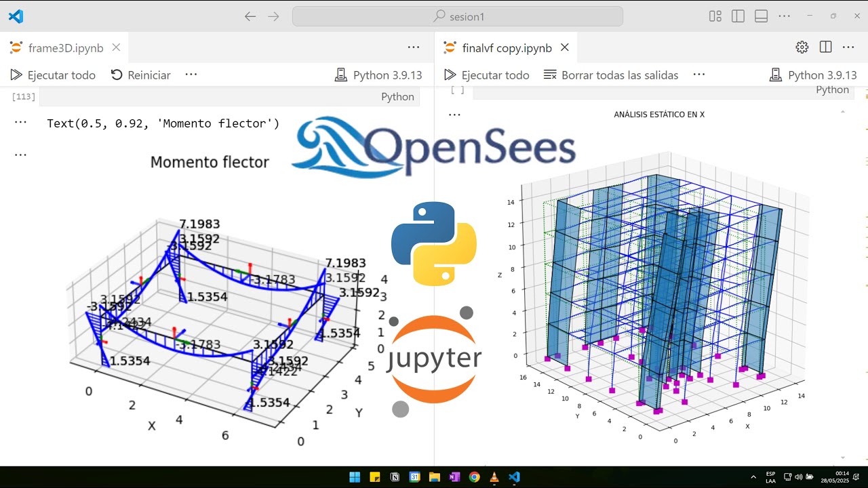The width and height of the screenshot is (868, 488).
Task: Open title bar more options ellipsis
Action: point(784,16)
